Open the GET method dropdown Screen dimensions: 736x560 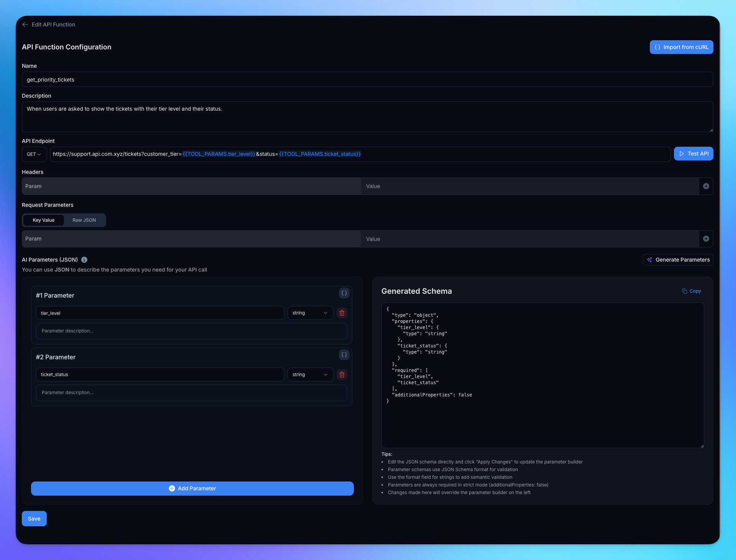pyautogui.click(x=34, y=154)
